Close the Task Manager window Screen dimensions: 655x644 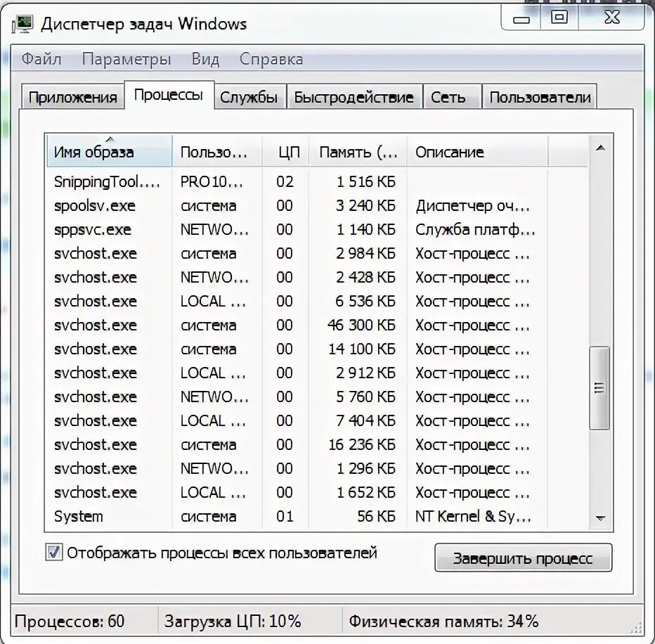point(611,18)
